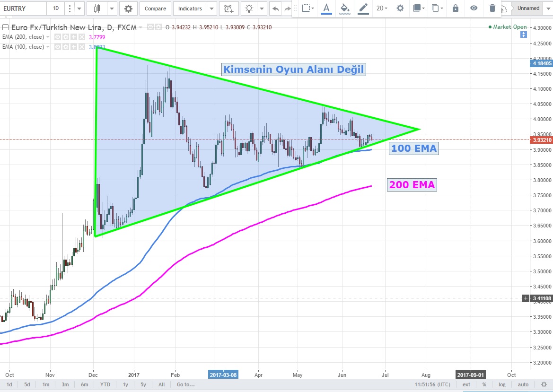
Task: Lock the selected drawing
Action: (455, 8)
